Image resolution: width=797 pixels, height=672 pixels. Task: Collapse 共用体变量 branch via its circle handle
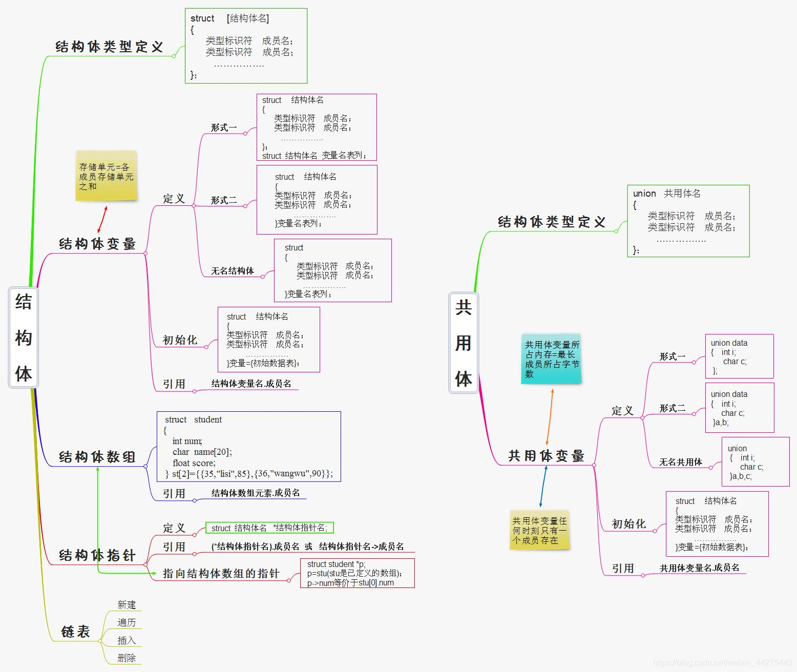tap(594, 465)
